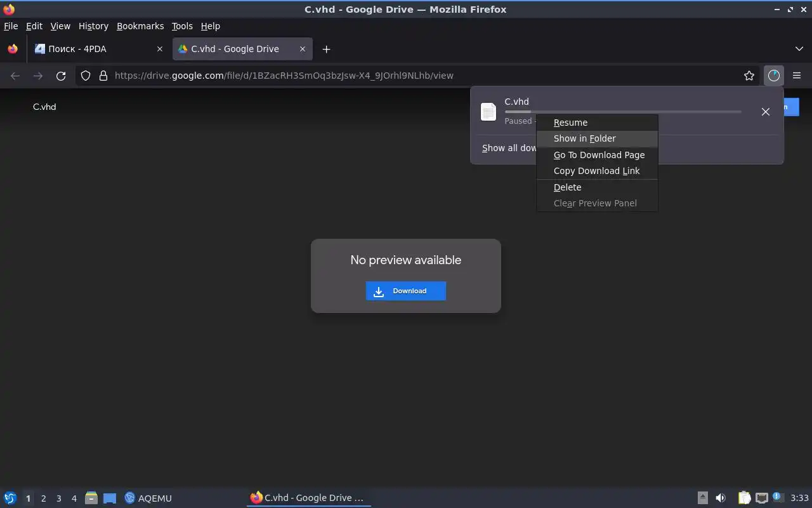The width and height of the screenshot is (812, 508).
Task: Click the blue show desktop taskbar icon
Action: click(x=110, y=498)
